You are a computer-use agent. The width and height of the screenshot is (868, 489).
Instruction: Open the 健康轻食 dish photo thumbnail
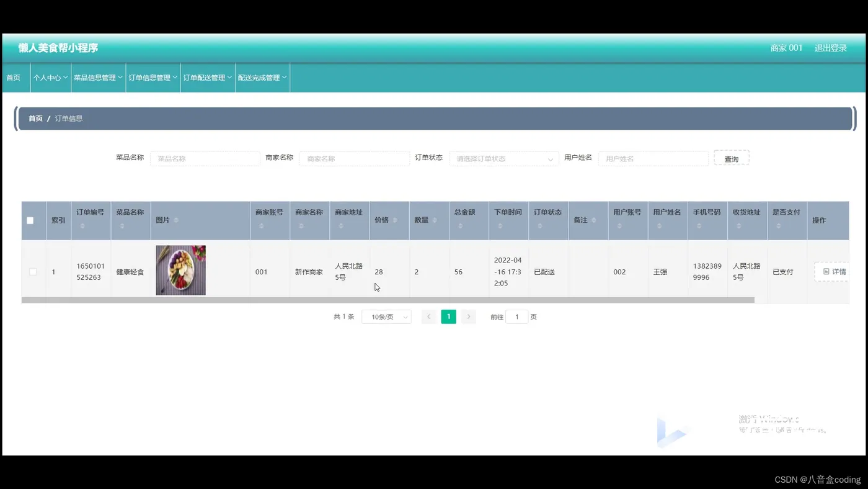click(180, 271)
